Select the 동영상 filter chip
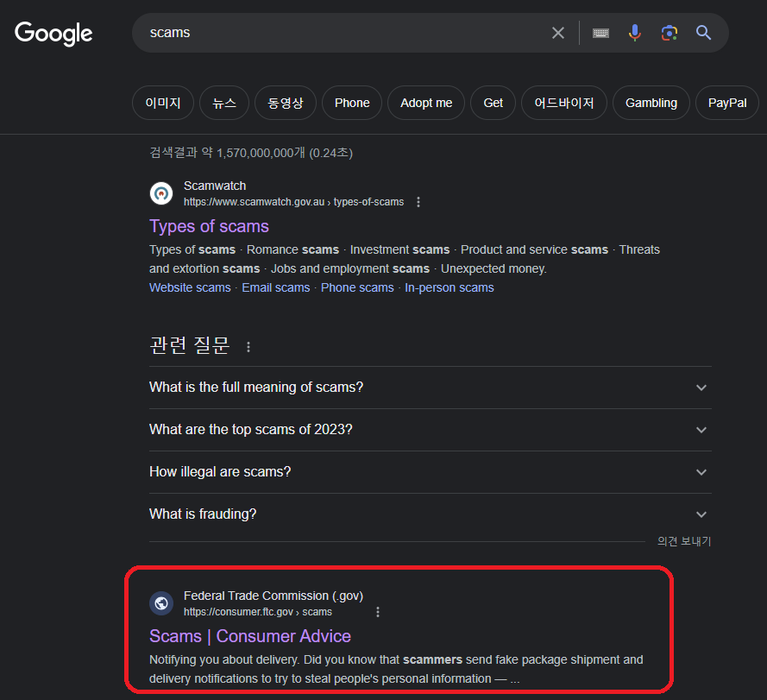Screen dimensions: 767x700 [286, 103]
